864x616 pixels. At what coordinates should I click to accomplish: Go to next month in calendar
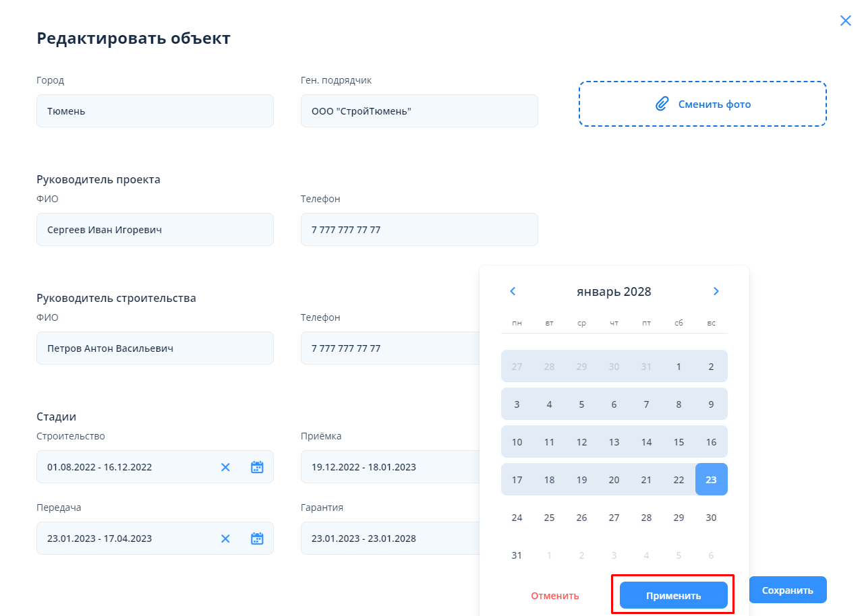point(716,291)
